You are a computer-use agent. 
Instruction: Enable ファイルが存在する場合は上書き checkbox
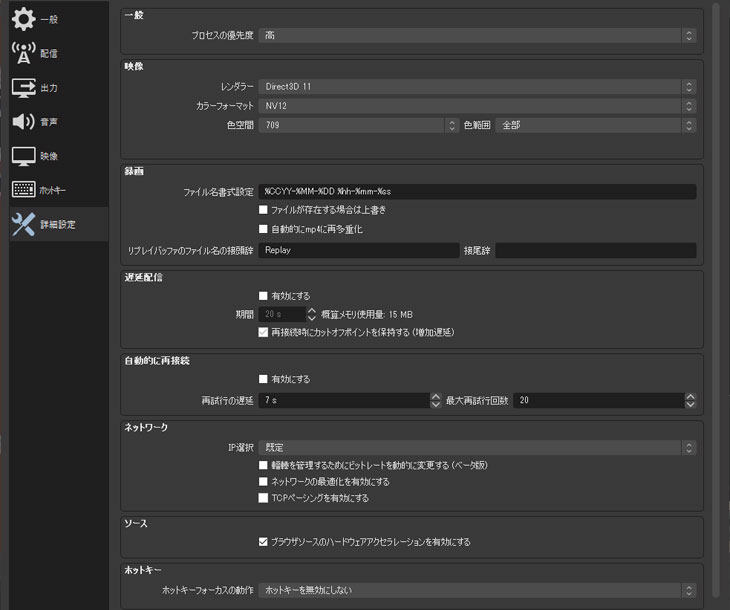tap(263, 210)
